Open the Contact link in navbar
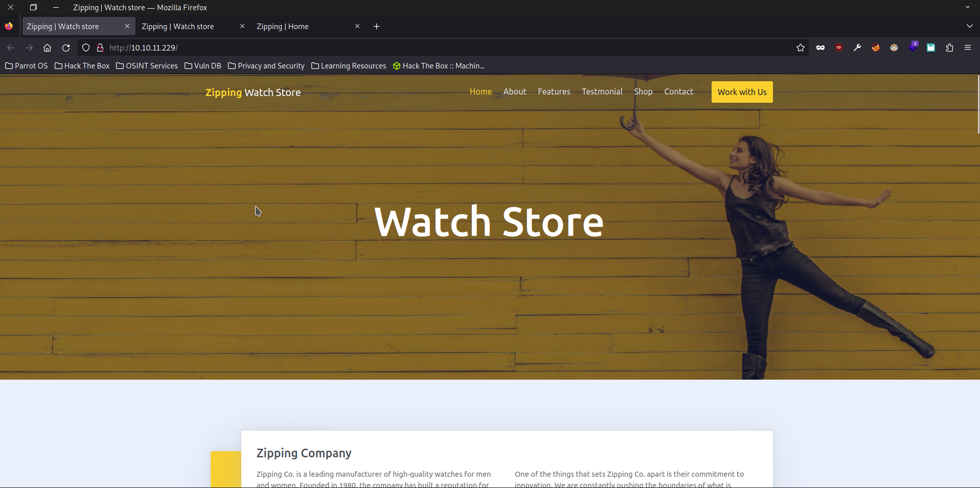Screen dimensions: 980x488 (678, 91)
